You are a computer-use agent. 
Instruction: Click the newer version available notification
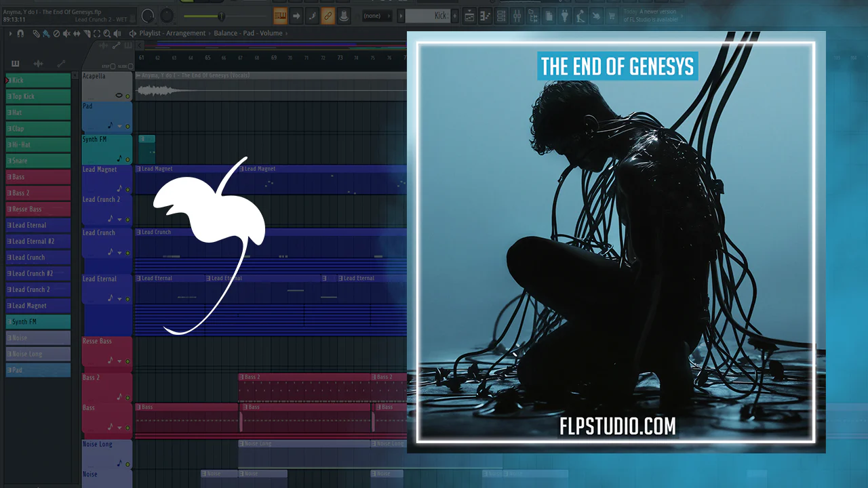point(650,16)
